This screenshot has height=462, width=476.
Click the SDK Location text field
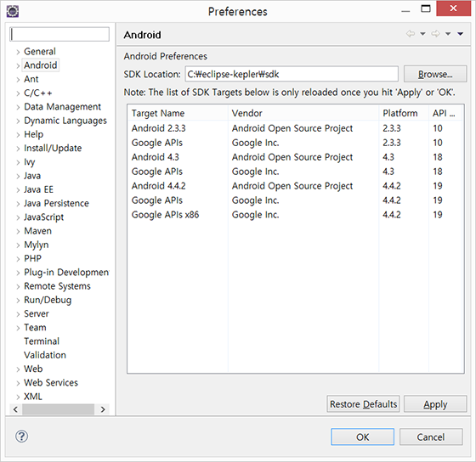[x=292, y=74]
